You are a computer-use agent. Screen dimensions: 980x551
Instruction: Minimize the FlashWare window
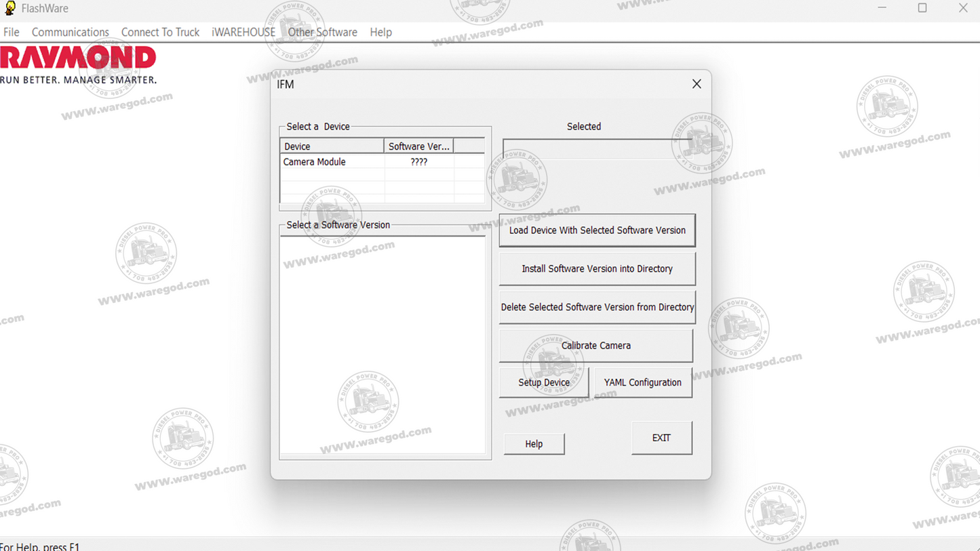pos(882,8)
